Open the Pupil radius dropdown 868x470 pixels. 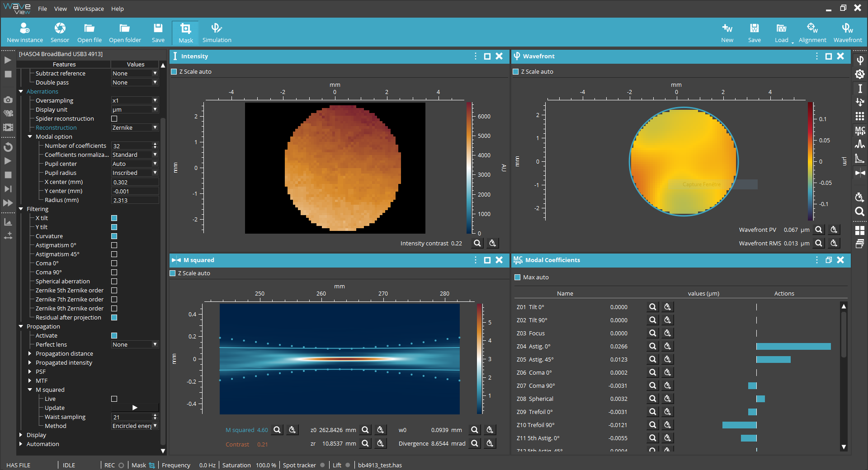pyautogui.click(x=135, y=173)
